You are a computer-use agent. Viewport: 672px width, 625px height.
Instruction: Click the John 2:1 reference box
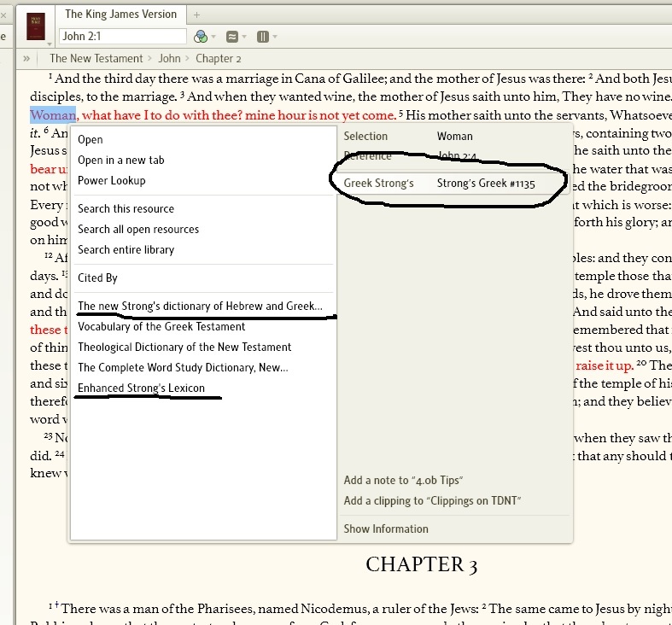pos(123,37)
